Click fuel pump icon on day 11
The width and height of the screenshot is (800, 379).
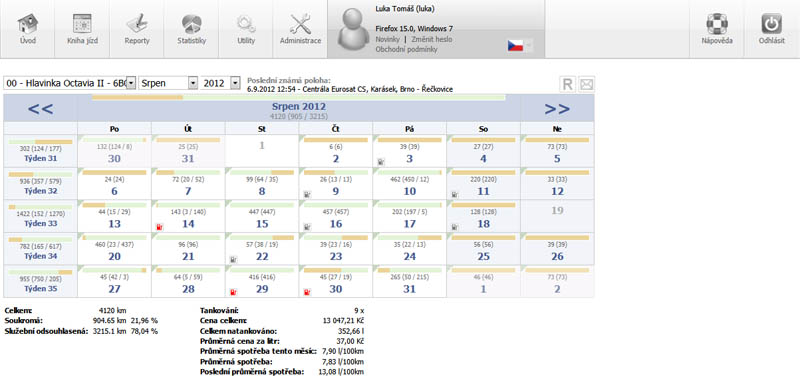click(x=454, y=194)
